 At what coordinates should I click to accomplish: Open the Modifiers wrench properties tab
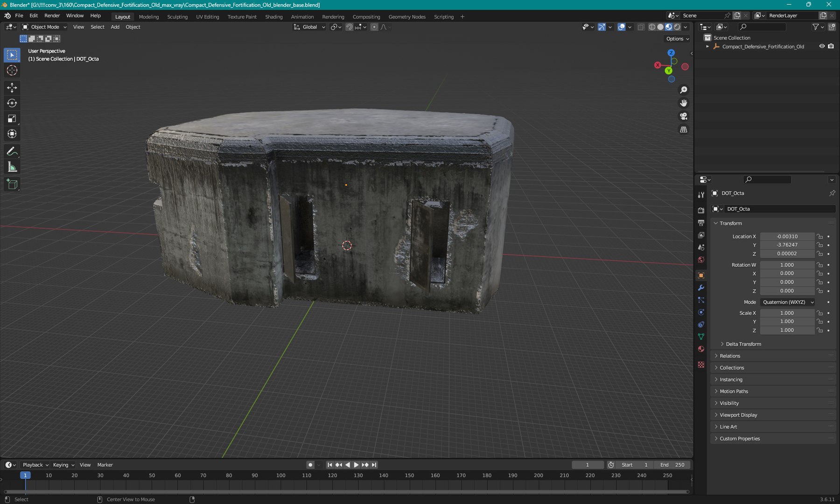pyautogui.click(x=701, y=288)
